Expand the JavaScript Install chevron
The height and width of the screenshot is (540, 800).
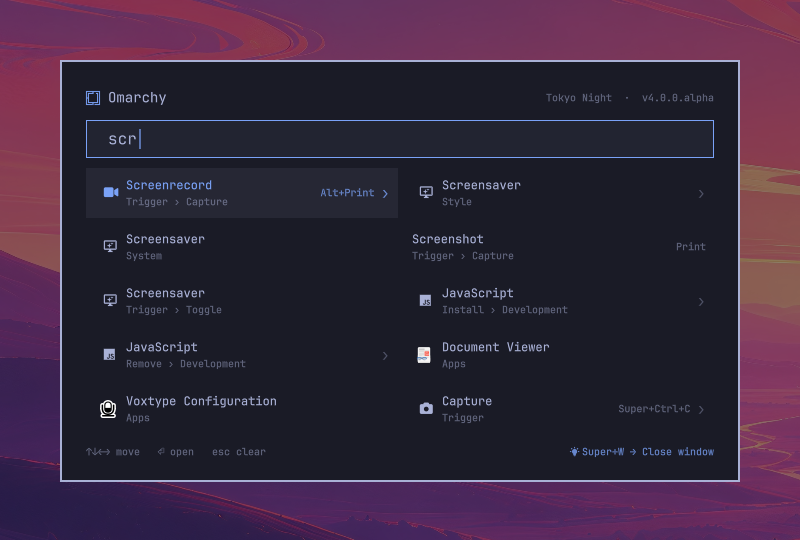click(701, 302)
